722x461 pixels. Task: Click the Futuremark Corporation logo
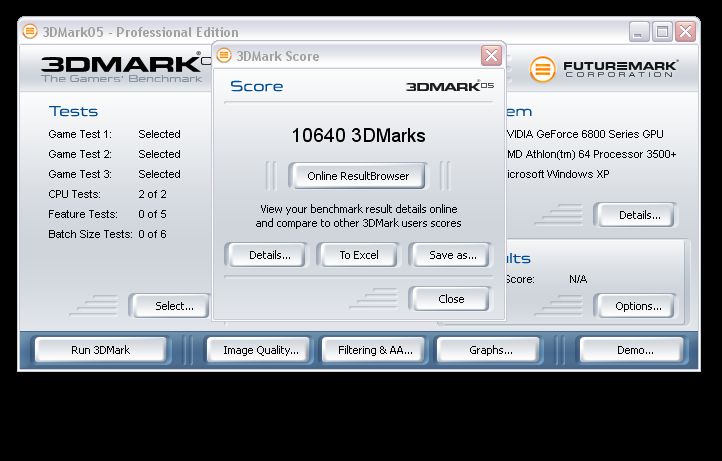tap(604, 70)
